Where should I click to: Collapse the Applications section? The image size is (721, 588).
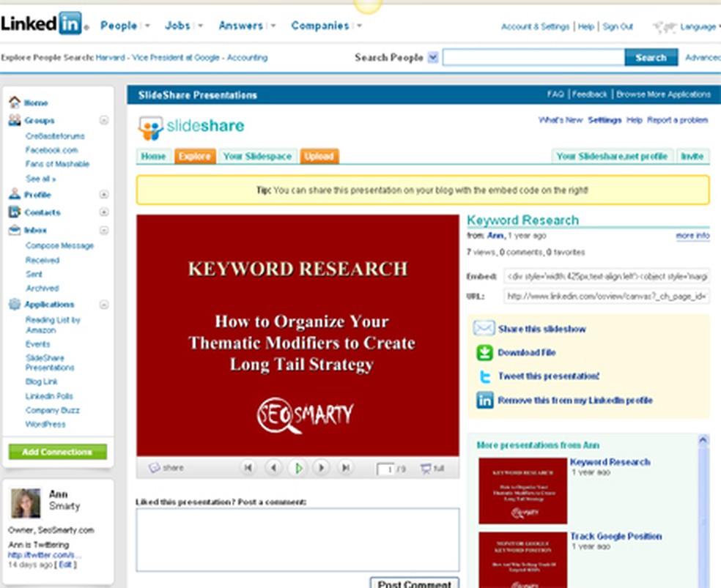click(104, 305)
